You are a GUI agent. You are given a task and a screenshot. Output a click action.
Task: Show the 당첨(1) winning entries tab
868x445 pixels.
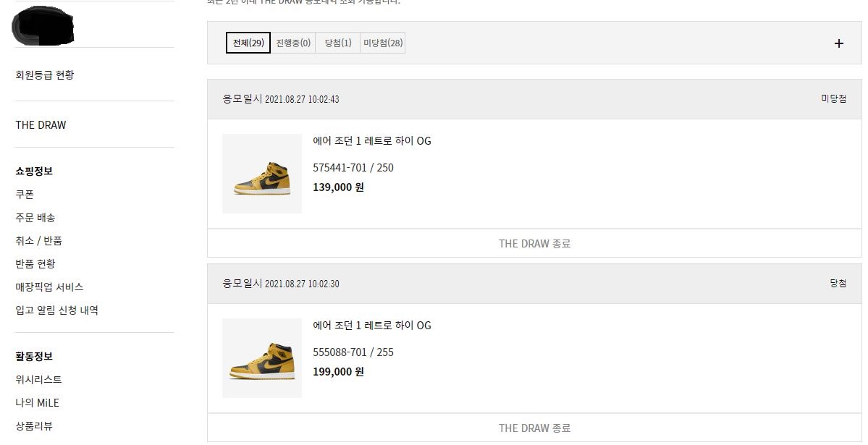coord(338,43)
